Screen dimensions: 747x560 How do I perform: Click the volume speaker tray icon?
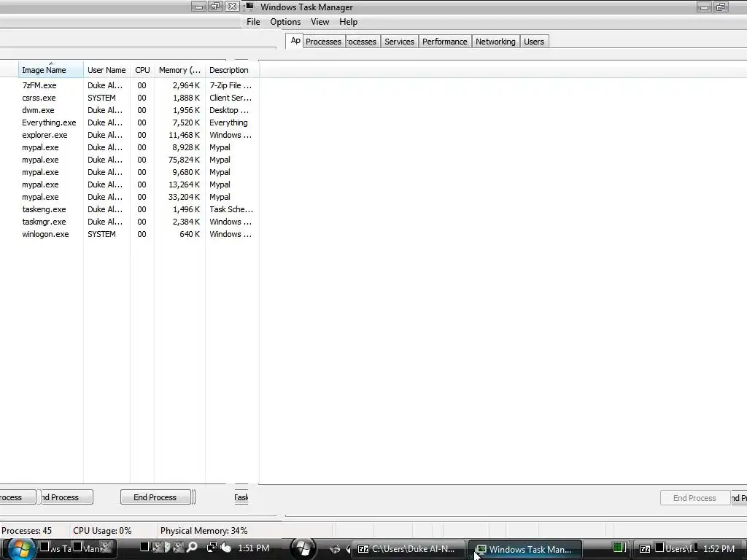click(226, 548)
